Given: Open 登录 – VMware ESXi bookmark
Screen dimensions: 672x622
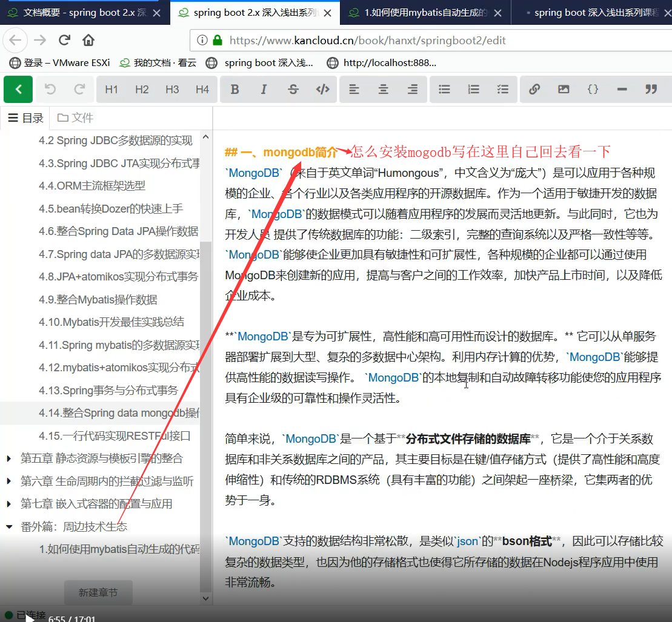Looking at the screenshot, I should (59, 63).
